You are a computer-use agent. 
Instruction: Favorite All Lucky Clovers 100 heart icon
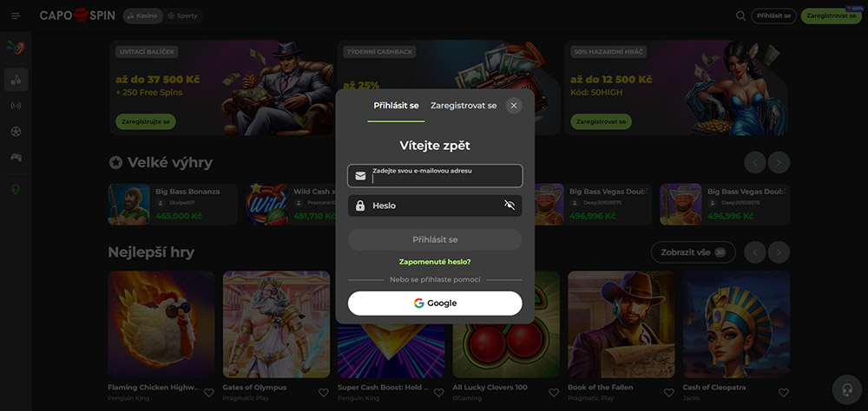click(x=554, y=393)
